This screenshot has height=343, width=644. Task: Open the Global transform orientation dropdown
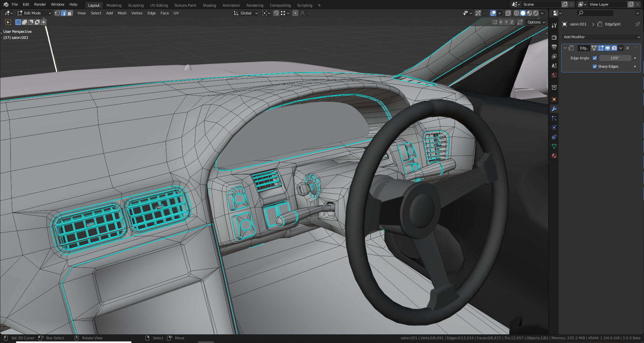click(246, 13)
